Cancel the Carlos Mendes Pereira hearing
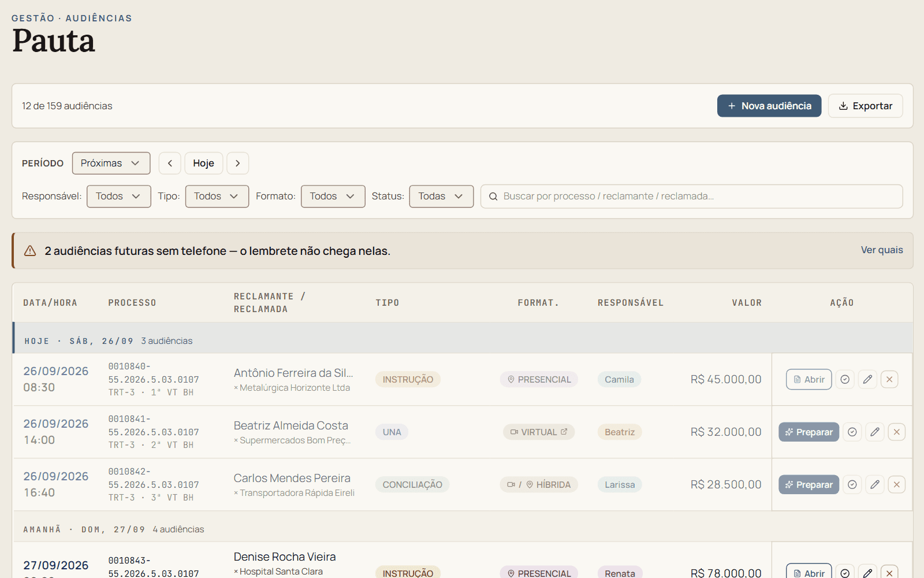 (x=897, y=484)
